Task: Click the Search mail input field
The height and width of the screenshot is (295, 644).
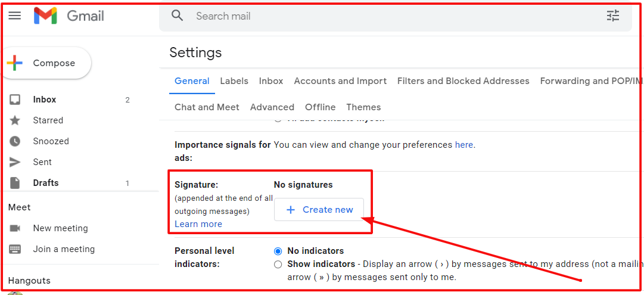Action: point(357,16)
